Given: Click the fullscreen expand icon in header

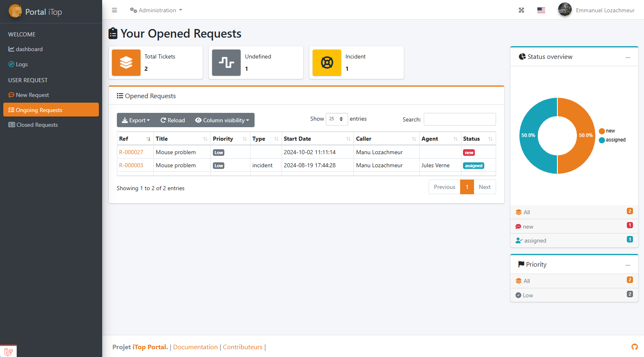Looking at the screenshot, I should click(x=521, y=10).
